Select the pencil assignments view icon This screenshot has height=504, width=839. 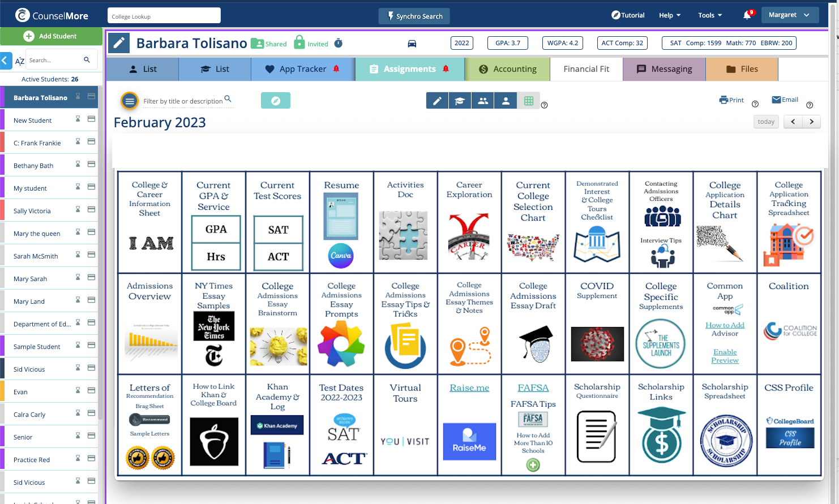tap(437, 101)
